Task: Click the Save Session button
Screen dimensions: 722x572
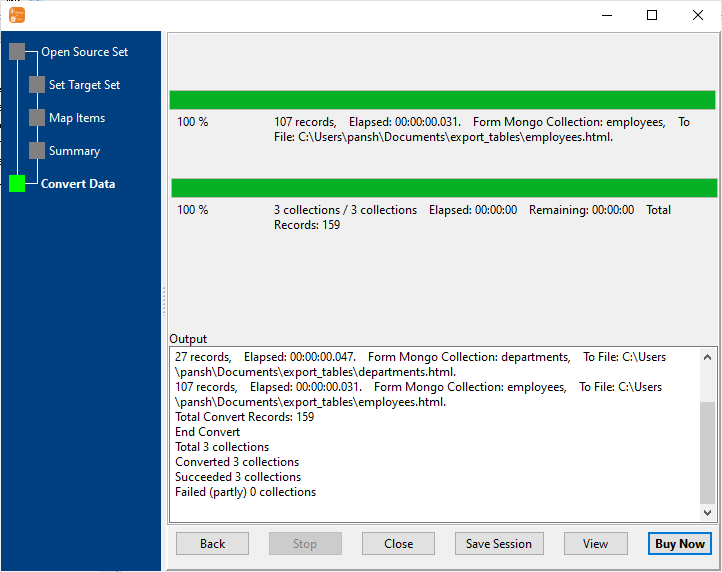Action: tap(499, 544)
